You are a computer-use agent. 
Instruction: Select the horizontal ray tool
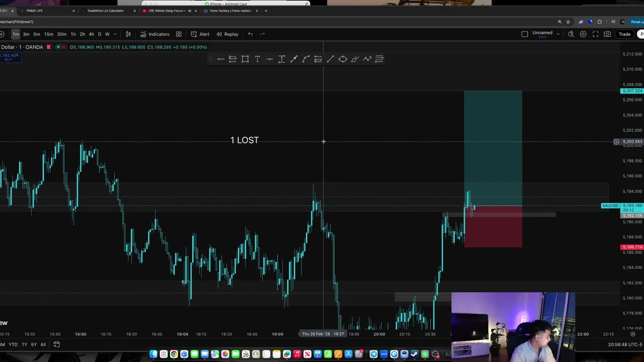[x=270, y=59]
